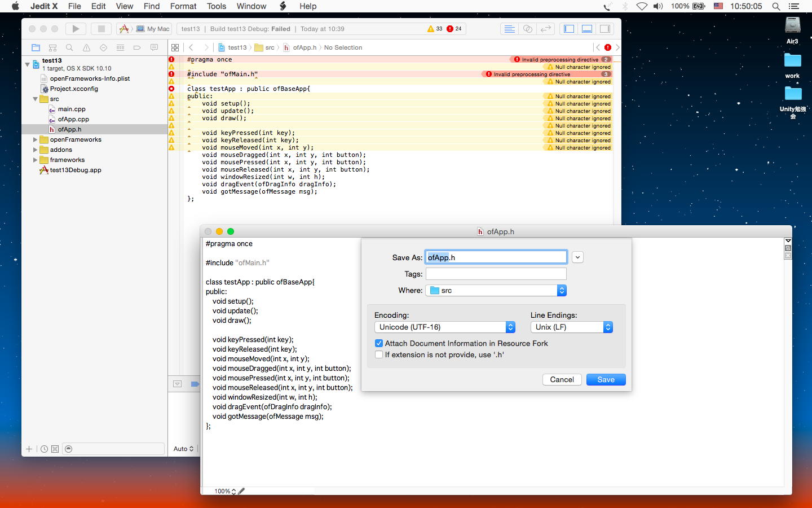Open Spotlight search in menu bar
Viewport: 812px width, 508px height.
(776, 6)
